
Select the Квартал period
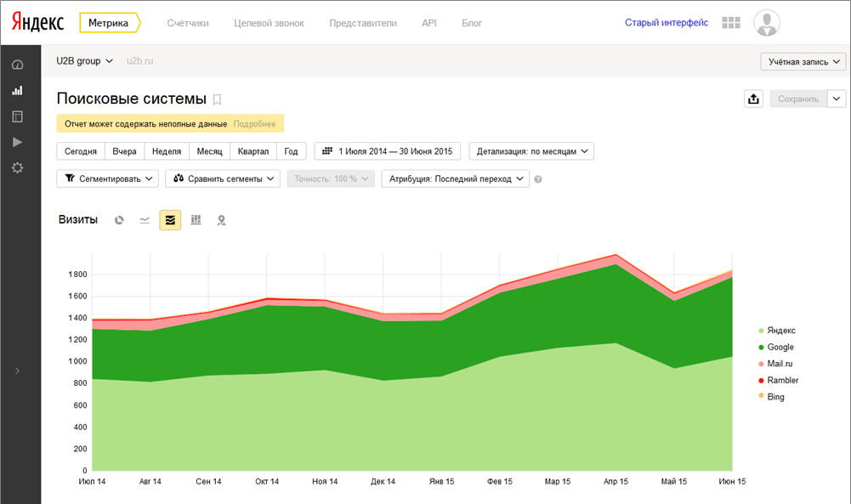pos(253,151)
